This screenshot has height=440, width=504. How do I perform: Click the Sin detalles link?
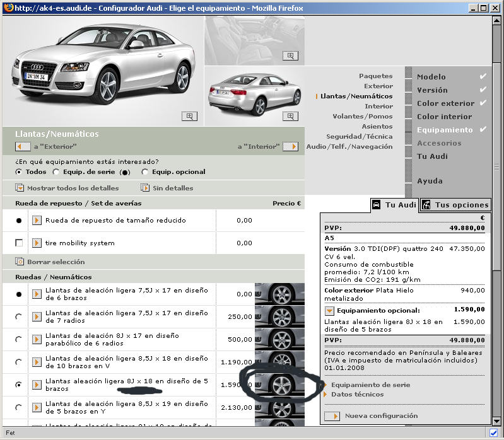[x=173, y=188]
